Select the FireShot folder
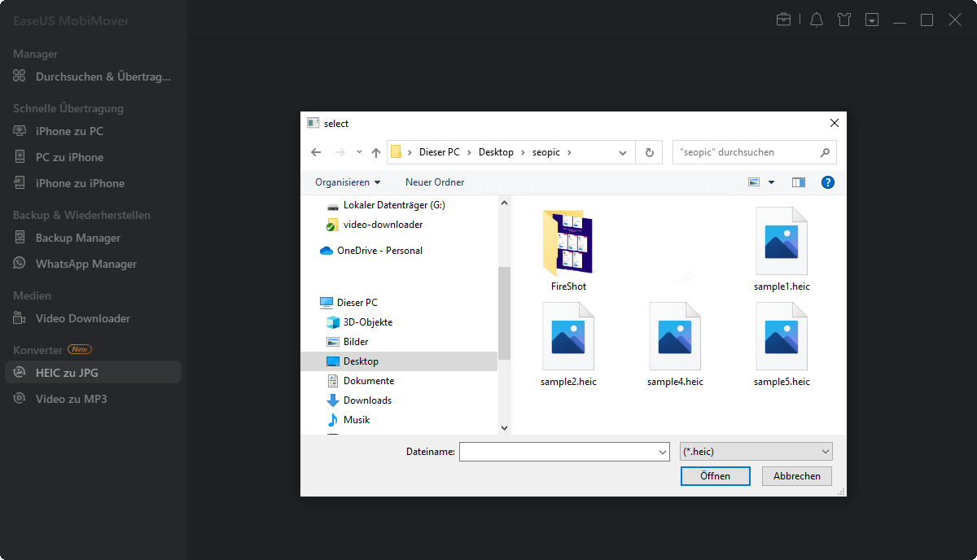 pos(568,249)
